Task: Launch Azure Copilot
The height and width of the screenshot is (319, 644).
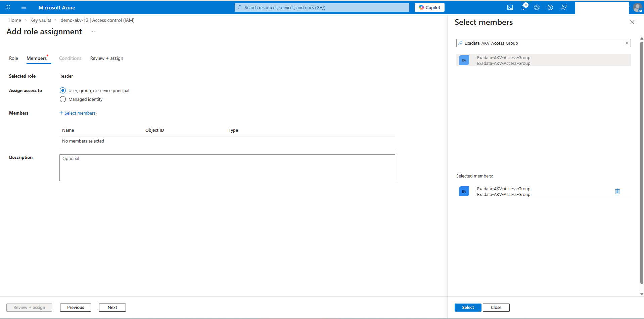Action: [x=429, y=7]
